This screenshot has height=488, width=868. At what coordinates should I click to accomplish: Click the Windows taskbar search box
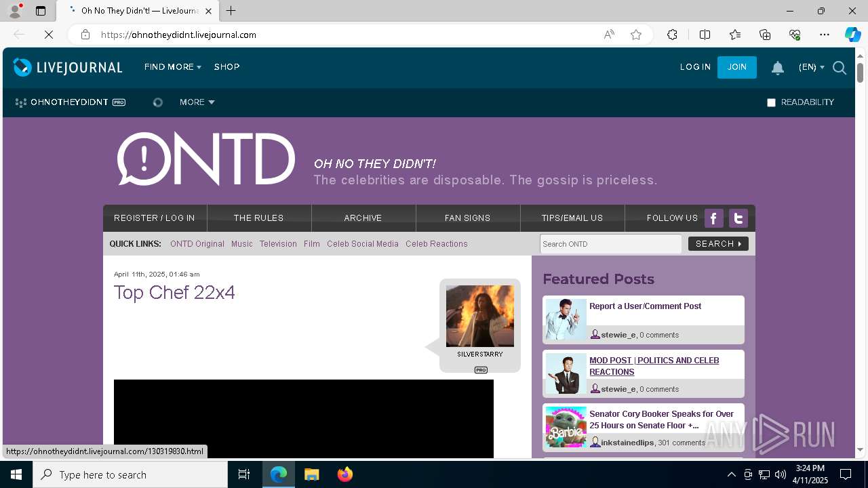pyautogui.click(x=130, y=474)
